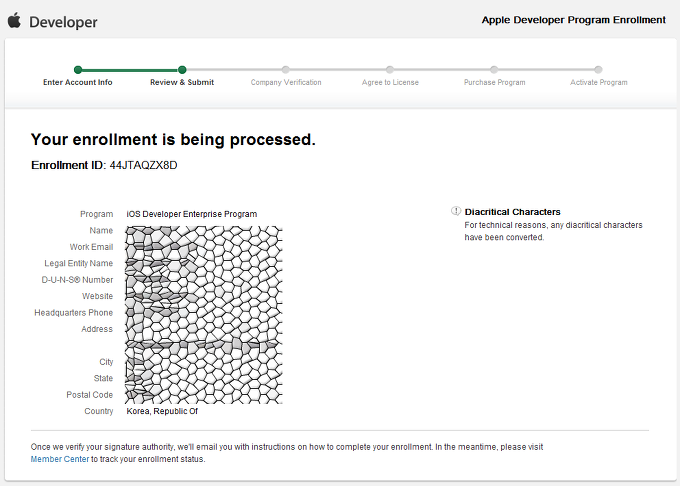680x486 pixels.
Task: Click the Work Email field label
Action: click(x=91, y=247)
